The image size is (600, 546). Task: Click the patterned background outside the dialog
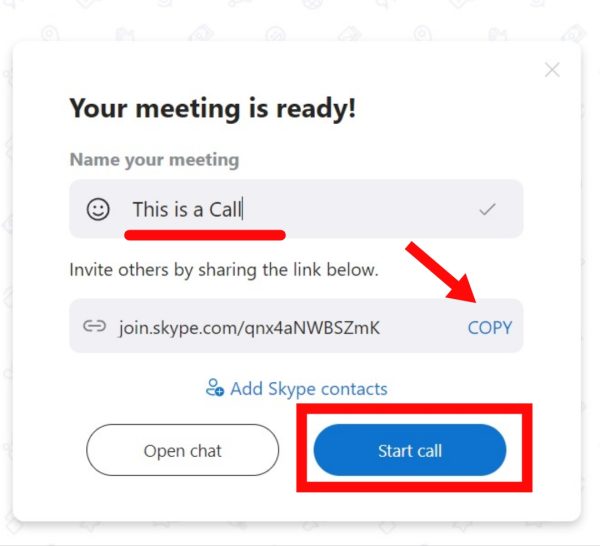pos(298,19)
